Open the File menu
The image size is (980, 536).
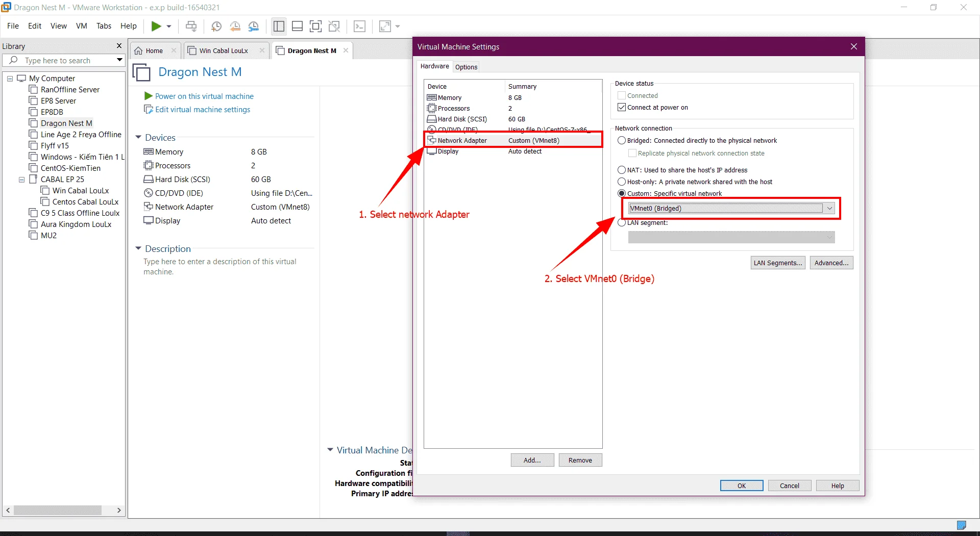coord(13,26)
